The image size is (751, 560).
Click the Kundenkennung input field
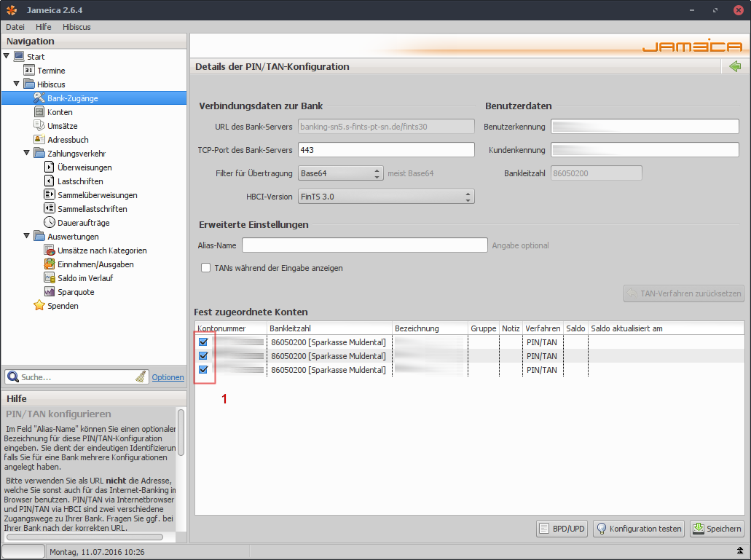(645, 150)
